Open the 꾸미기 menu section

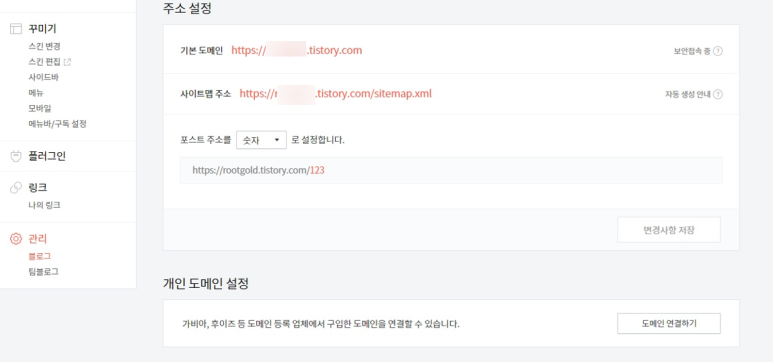(x=42, y=29)
